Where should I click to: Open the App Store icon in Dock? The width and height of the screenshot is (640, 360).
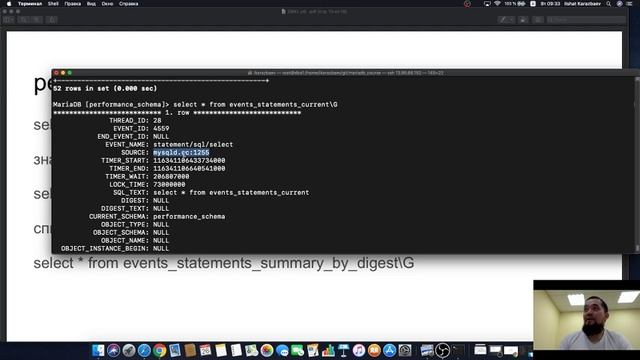389,350
